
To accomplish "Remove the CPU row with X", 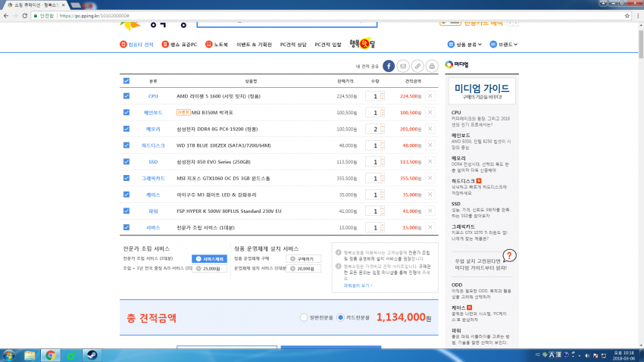I will [x=430, y=96].
